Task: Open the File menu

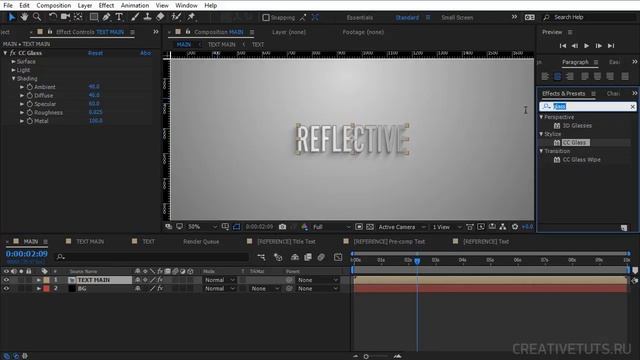Action: click(8, 5)
